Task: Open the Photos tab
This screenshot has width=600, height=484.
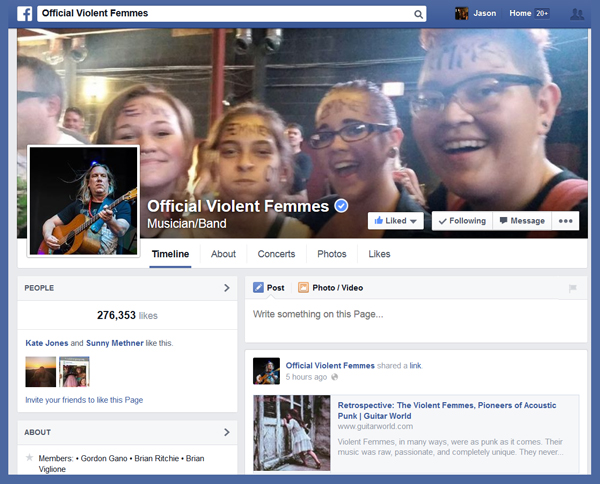Action: (332, 254)
